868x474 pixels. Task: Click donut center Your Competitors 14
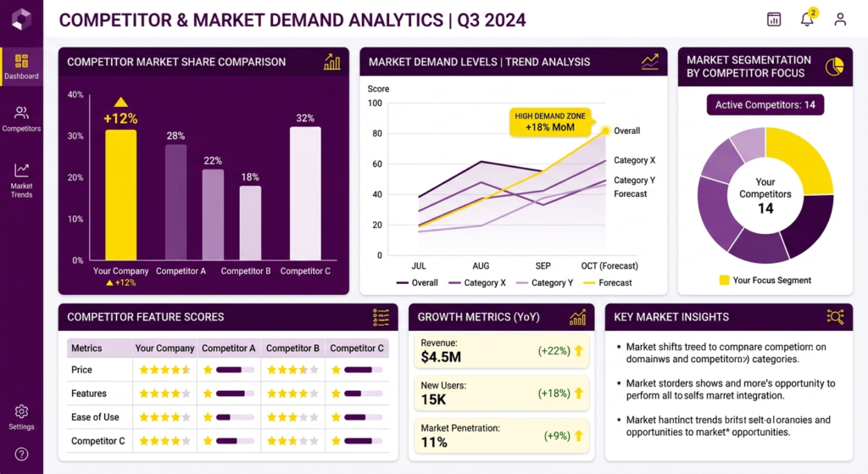[765, 196]
